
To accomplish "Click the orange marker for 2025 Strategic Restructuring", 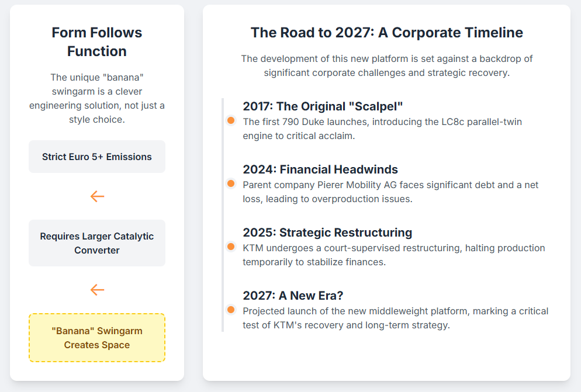I will 231,247.
